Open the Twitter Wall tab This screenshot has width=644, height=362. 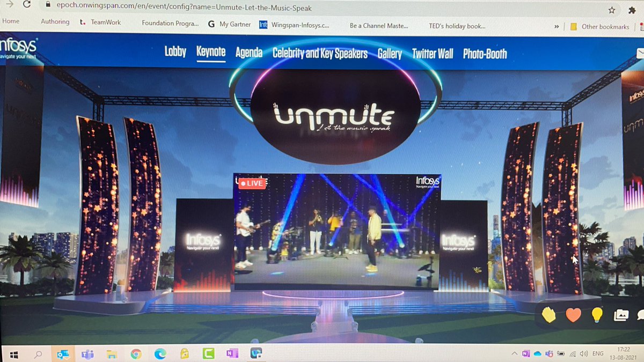pyautogui.click(x=433, y=54)
